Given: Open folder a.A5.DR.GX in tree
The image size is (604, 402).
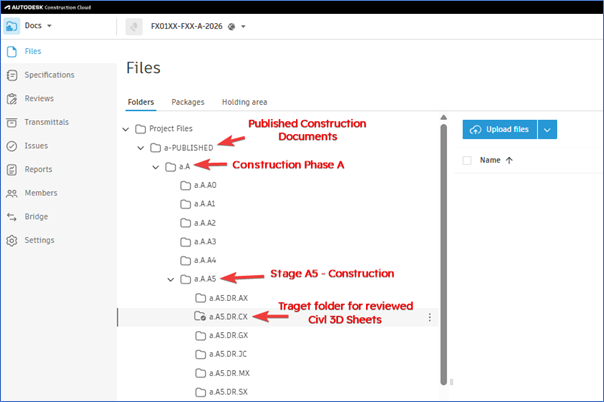Looking at the screenshot, I should tap(228, 335).
